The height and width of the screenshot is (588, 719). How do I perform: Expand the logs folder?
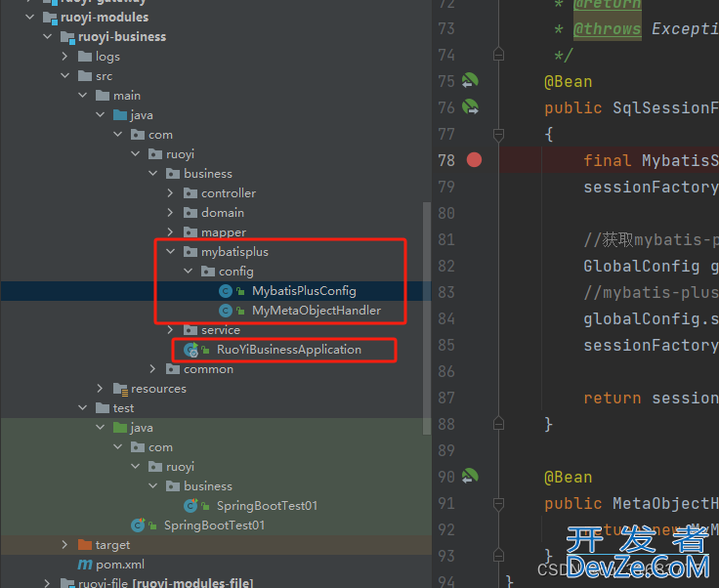click(x=65, y=57)
